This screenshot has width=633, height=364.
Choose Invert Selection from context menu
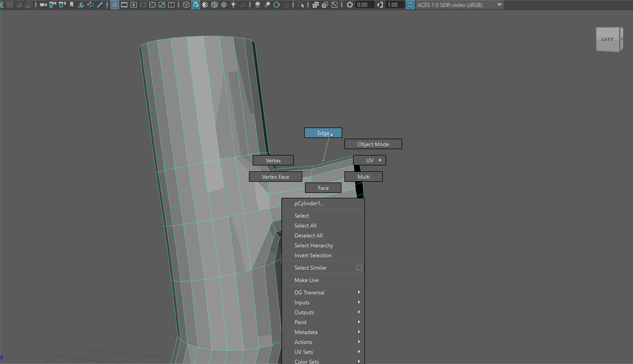[313, 255]
